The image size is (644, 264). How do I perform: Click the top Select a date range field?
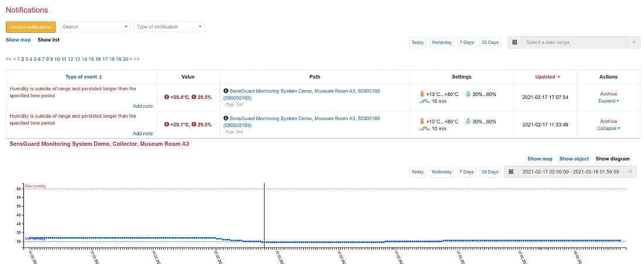574,42
